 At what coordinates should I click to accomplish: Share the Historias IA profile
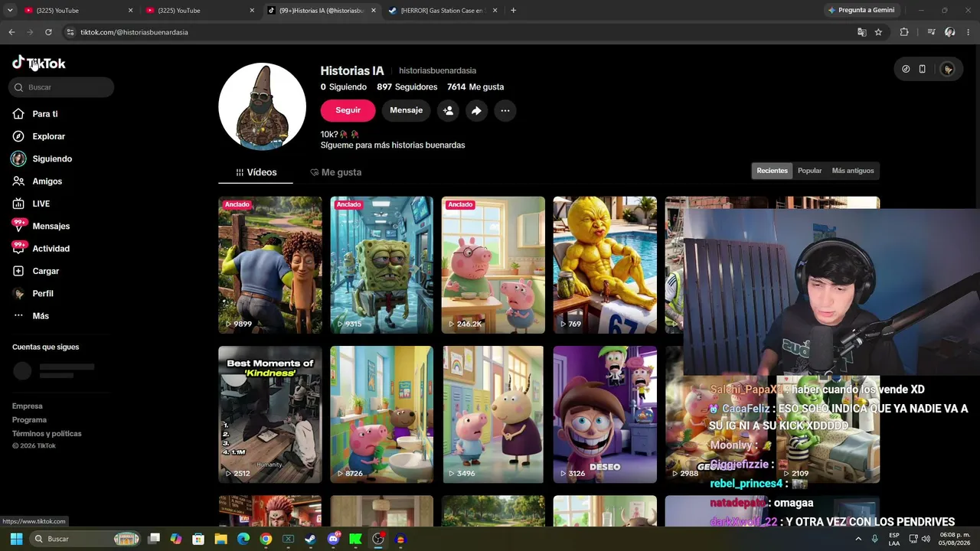[x=476, y=110]
